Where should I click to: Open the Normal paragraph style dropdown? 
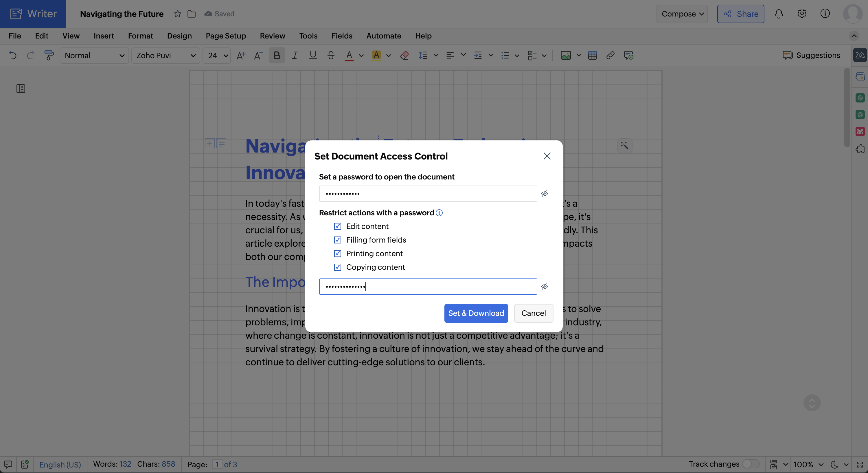pos(94,55)
